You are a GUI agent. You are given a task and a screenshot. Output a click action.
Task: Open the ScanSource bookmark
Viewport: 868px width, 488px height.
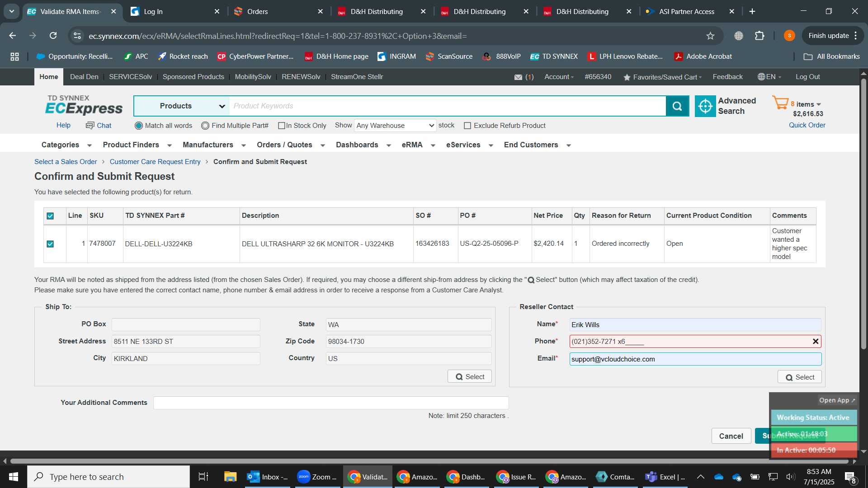pos(449,56)
